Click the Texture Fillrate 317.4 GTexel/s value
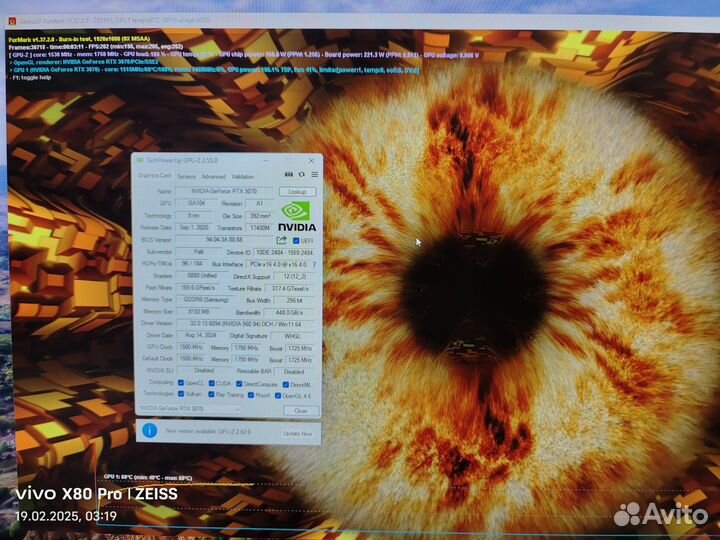This screenshot has height=540, width=720. pyautogui.click(x=290, y=289)
